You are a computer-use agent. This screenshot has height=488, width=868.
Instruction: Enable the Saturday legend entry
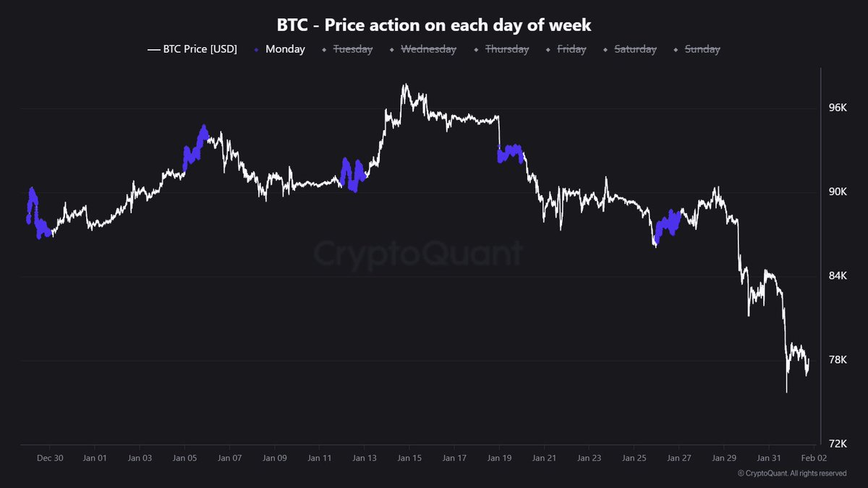pos(634,49)
